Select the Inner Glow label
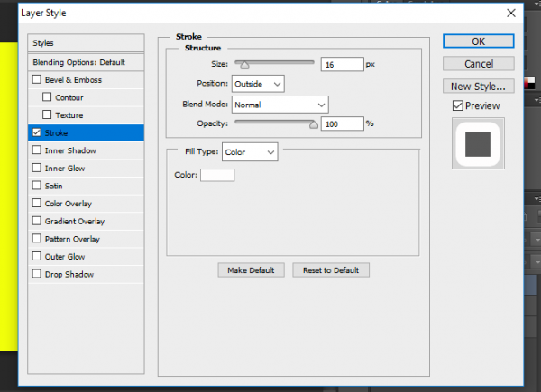 [x=65, y=169]
